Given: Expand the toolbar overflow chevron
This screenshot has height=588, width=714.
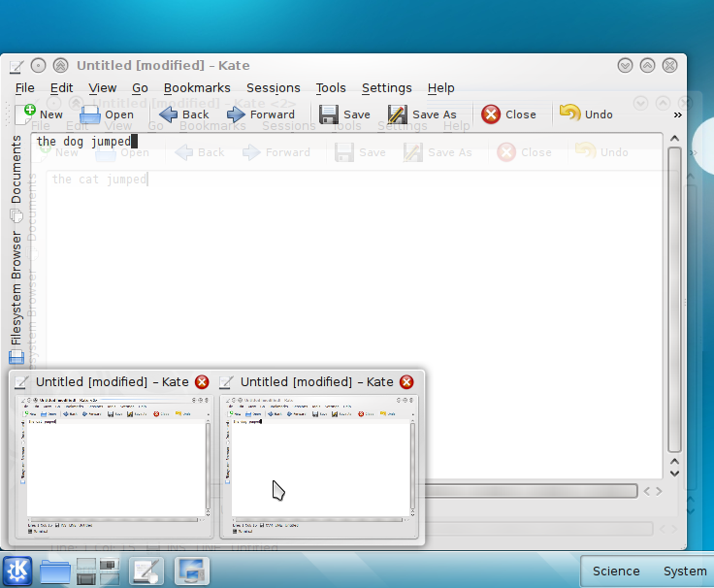Looking at the screenshot, I should tap(677, 114).
